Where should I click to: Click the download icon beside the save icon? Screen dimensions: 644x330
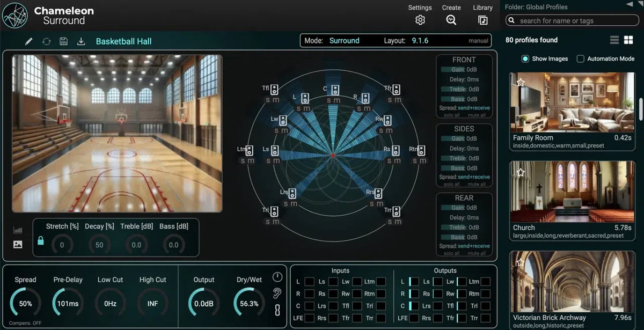(x=81, y=40)
